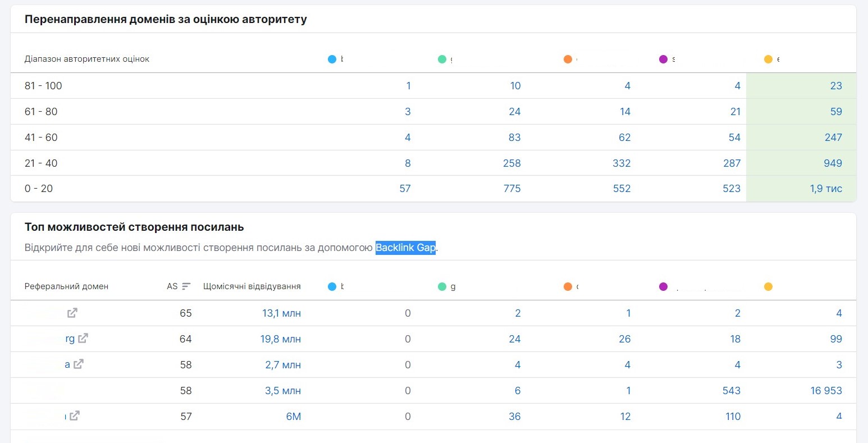Open value 10 in 81 - 100 row

coord(515,86)
